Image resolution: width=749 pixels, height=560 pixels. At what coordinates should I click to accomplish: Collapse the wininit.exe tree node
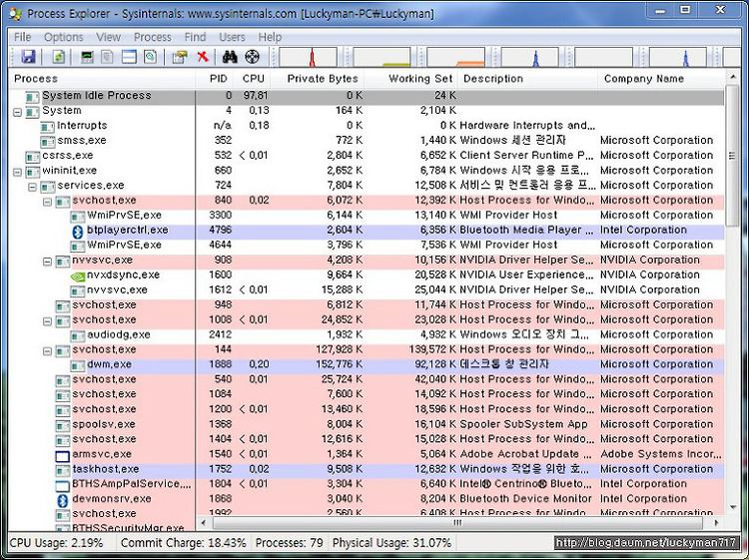(x=18, y=173)
